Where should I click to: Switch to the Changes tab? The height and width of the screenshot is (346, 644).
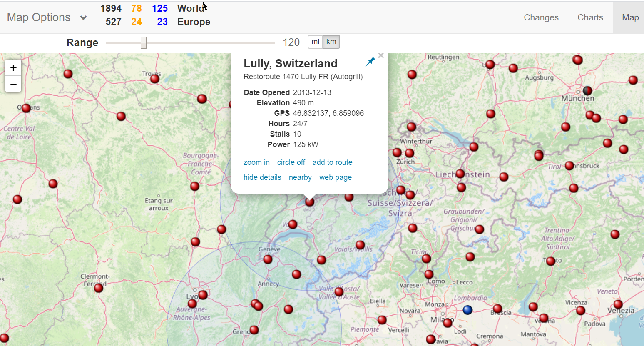click(x=541, y=17)
